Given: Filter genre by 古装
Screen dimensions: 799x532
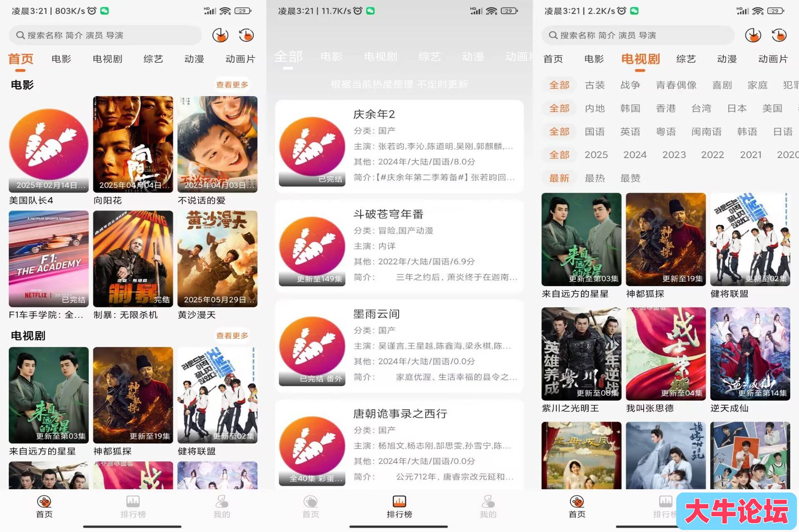Looking at the screenshot, I should pos(595,85).
